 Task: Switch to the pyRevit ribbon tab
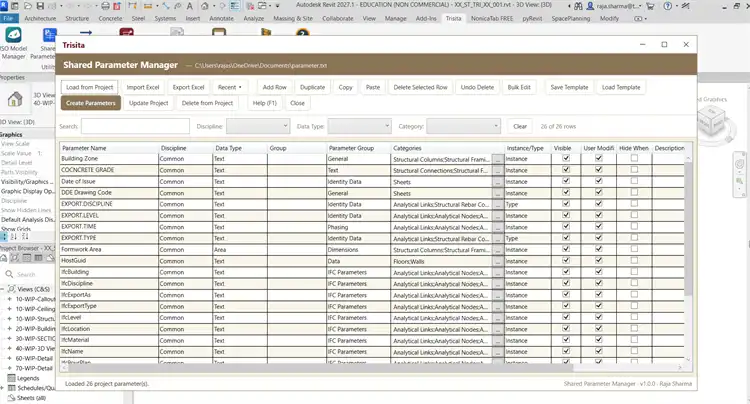(x=532, y=18)
